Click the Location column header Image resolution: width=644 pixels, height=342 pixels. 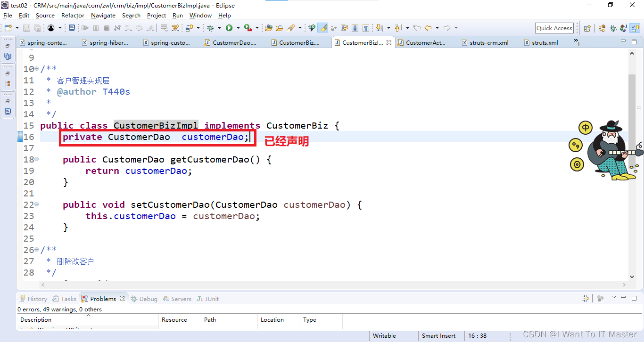click(x=279, y=319)
